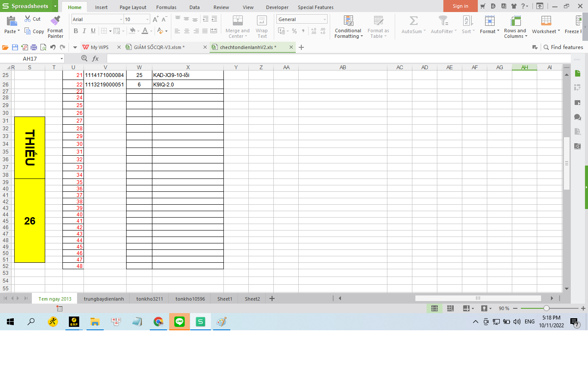
Task: Click the zoom slider handle in status bar
Action: coord(546,308)
